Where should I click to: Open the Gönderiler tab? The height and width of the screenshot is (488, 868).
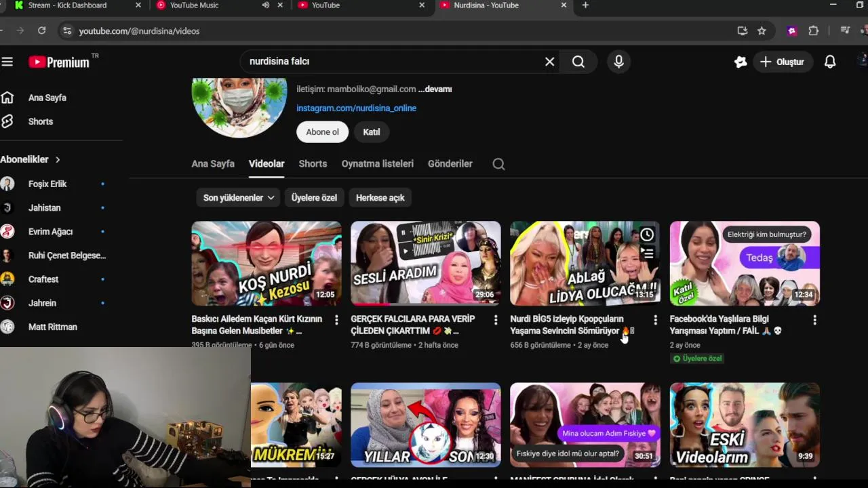pyautogui.click(x=450, y=164)
